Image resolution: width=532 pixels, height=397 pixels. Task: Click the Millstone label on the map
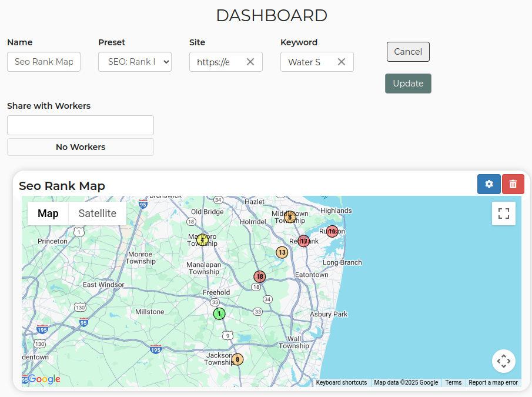pos(150,312)
